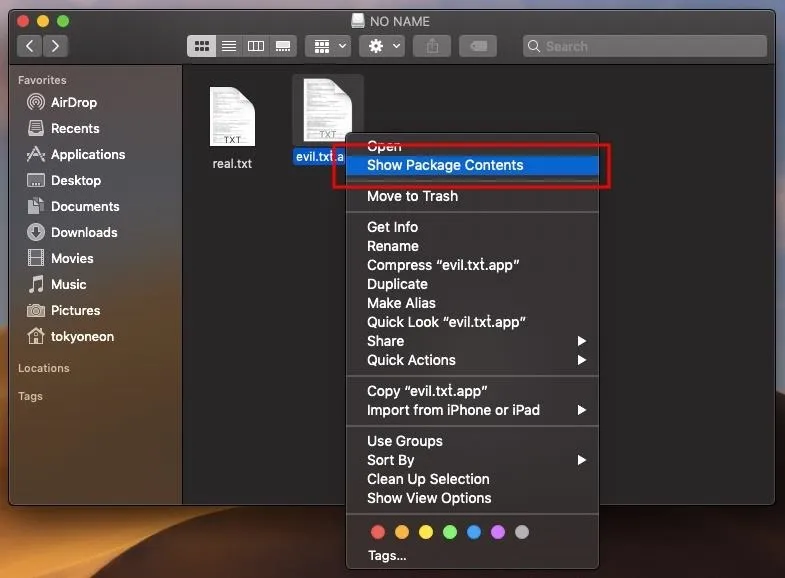Apply the gray tag color

click(x=522, y=532)
